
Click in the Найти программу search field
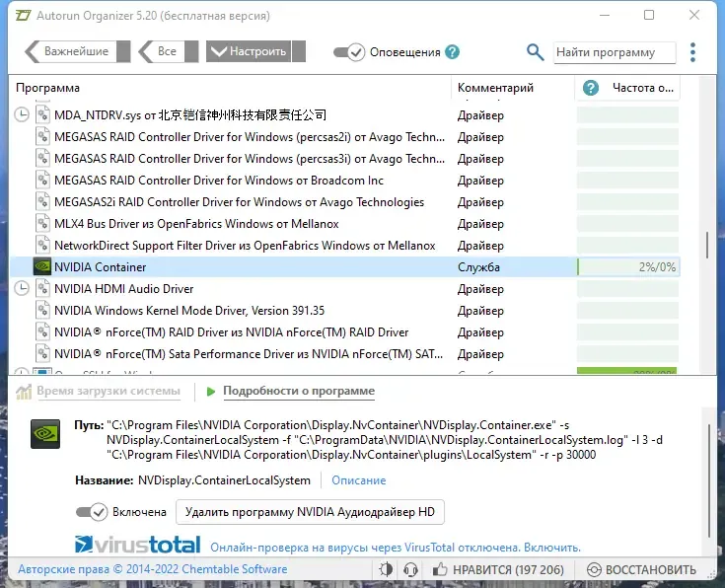[615, 52]
